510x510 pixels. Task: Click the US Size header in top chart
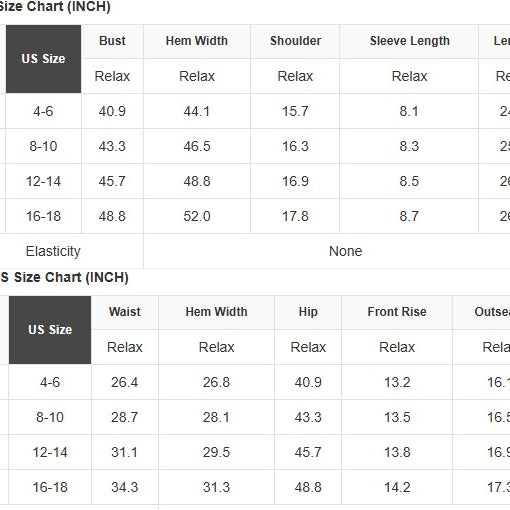(x=43, y=59)
